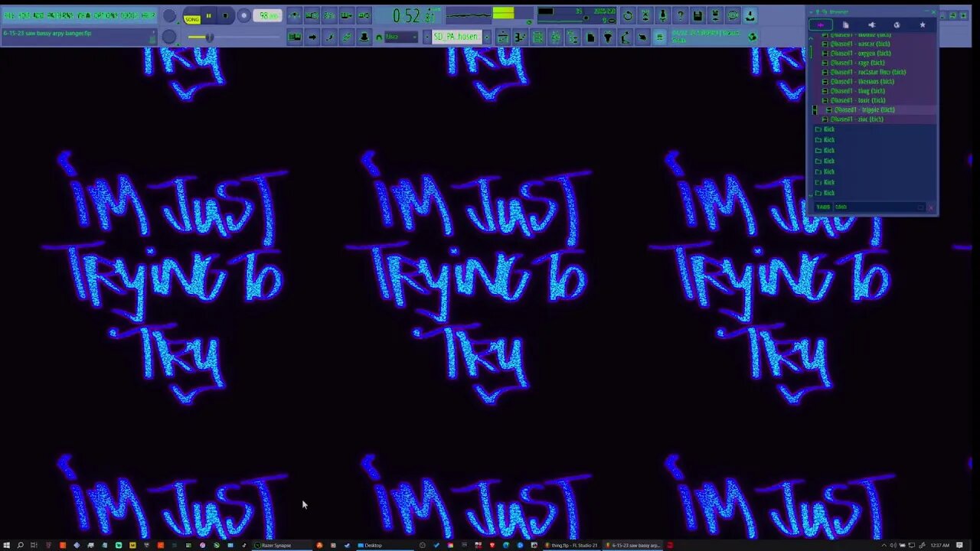980x551 pixels.
Task: Click the globe icon beside hint panel
Action: click(x=753, y=37)
